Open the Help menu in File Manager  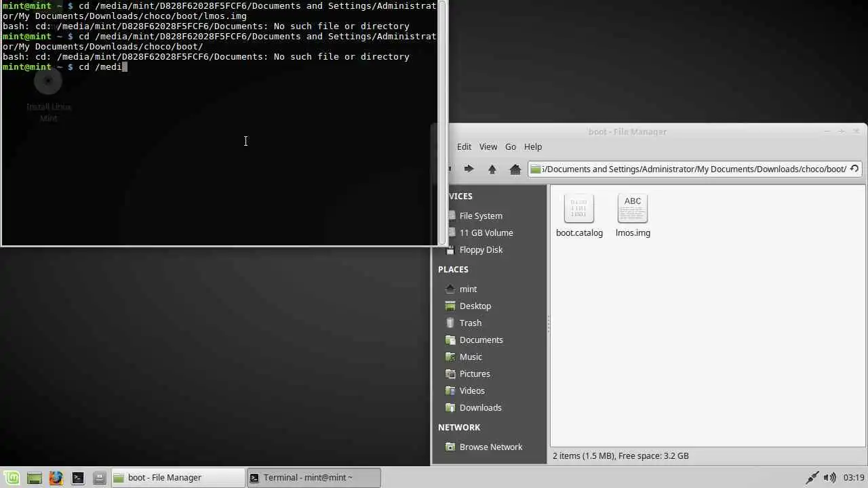click(533, 146)
